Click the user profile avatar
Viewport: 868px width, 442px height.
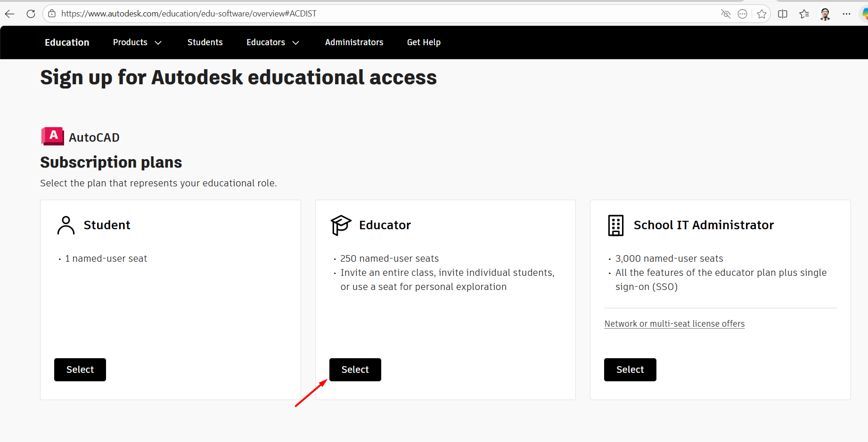[x=825, y=14]
